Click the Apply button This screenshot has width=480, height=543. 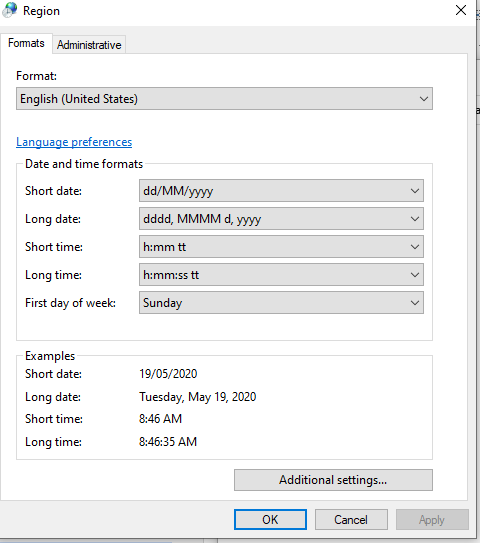point(432,519)
